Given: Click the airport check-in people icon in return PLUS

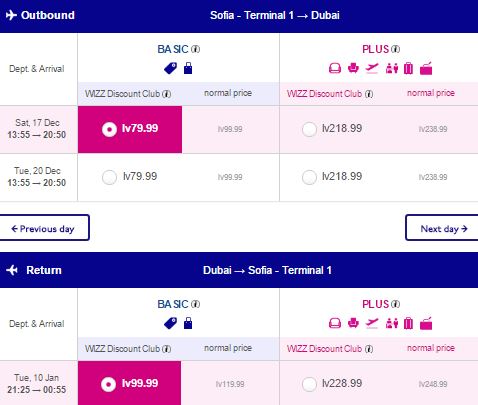Looking at the screenshot, I should [392, 323].
